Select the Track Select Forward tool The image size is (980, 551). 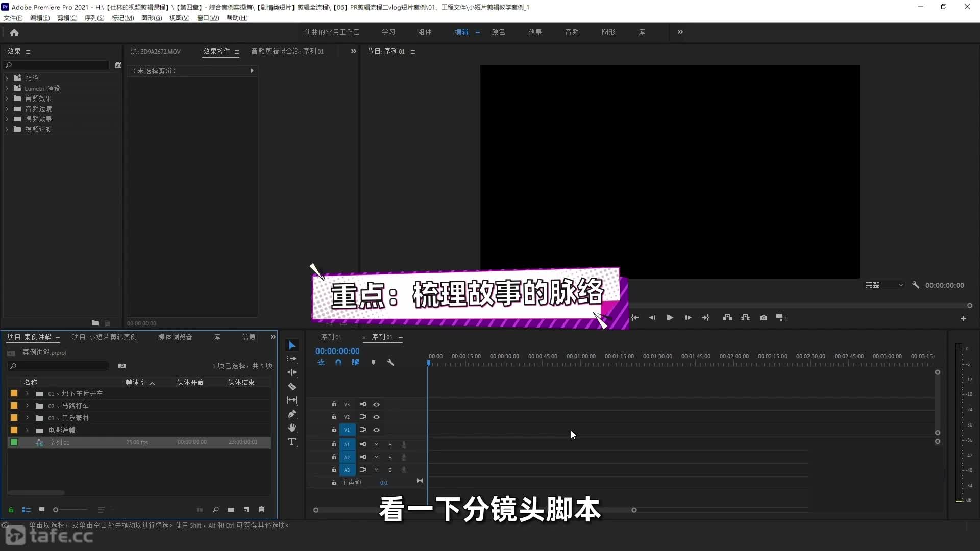[x=292, y=359]
